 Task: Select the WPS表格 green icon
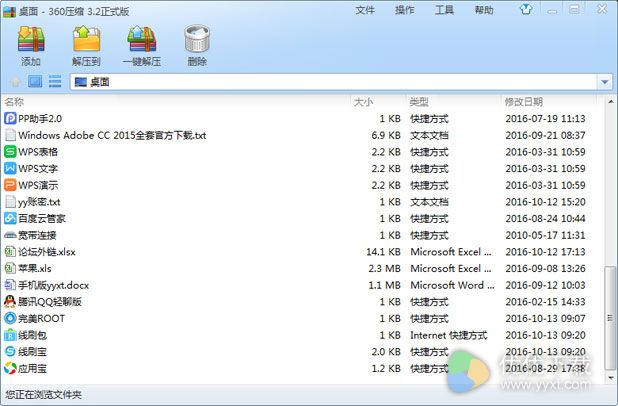[x=10, y=152]
